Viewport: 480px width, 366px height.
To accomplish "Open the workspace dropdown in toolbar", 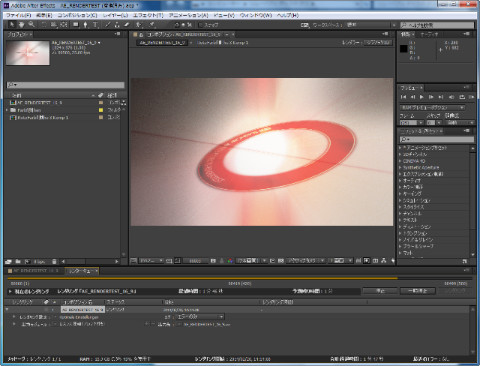I will click(x=370, y=25).
